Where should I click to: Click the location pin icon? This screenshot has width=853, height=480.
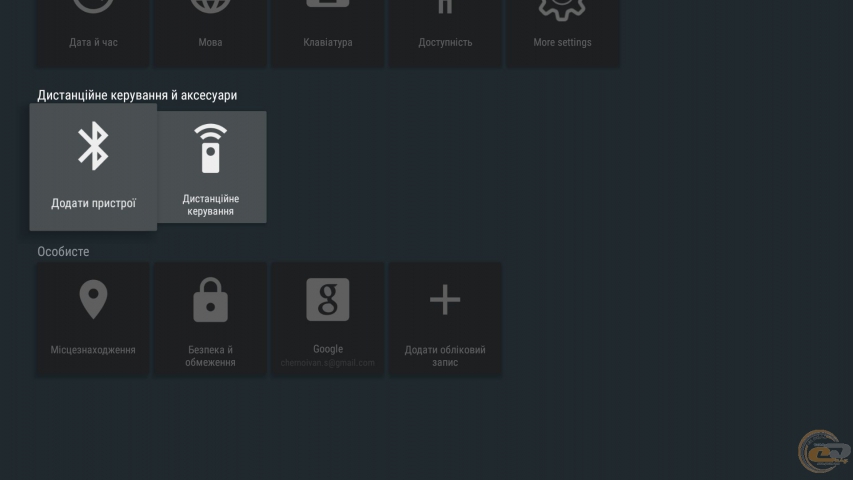[93, 300]
